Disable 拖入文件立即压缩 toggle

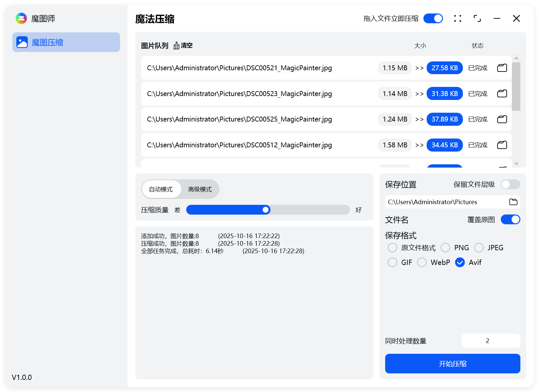[433, 19]
